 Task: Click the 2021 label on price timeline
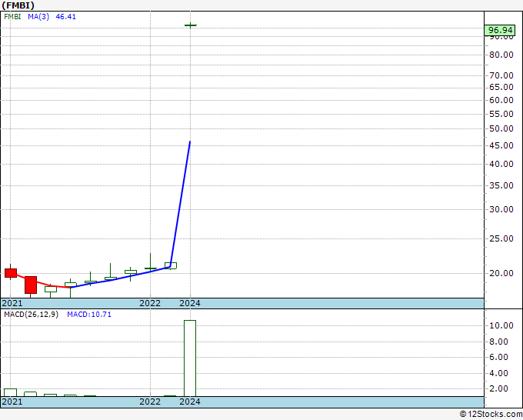tap(12, 303)
